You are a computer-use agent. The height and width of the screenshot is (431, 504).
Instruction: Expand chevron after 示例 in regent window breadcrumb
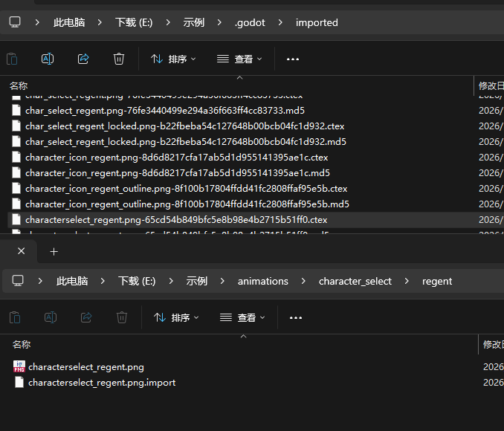222,281
